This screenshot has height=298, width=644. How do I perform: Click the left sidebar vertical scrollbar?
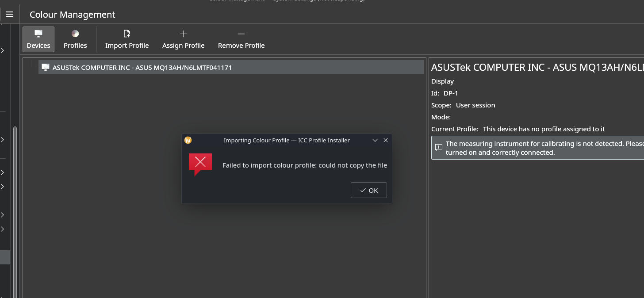tap(15, 212)
